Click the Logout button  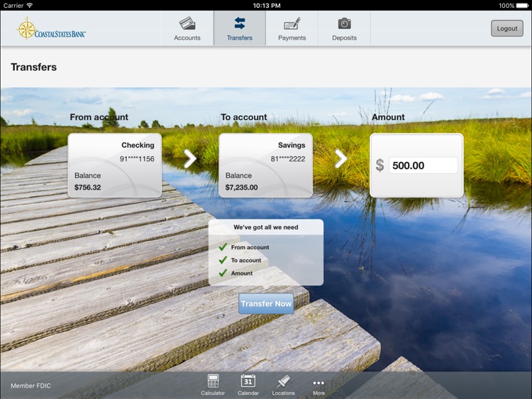pyautogui.click(x=507, y=28)
